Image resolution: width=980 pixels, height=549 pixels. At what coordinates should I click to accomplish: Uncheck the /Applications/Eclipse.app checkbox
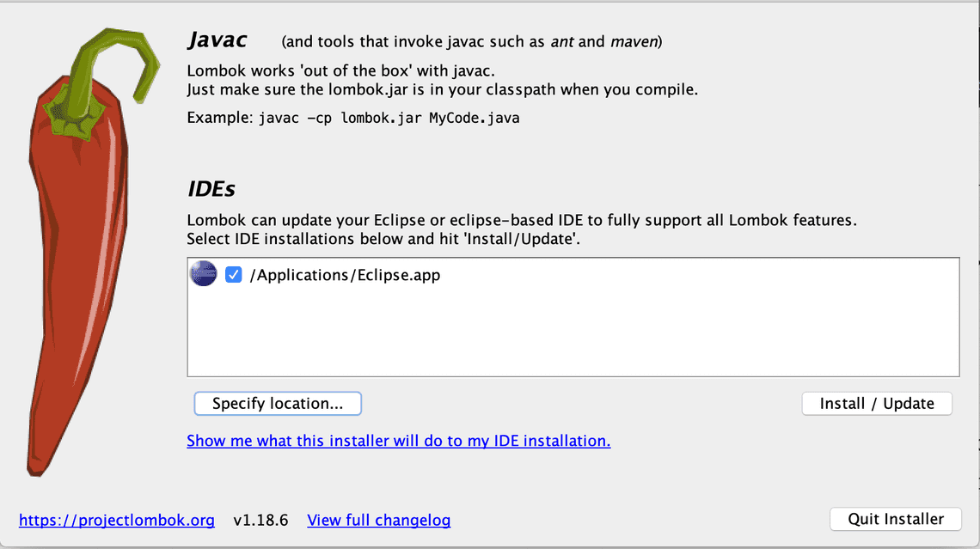pos(233,275)
